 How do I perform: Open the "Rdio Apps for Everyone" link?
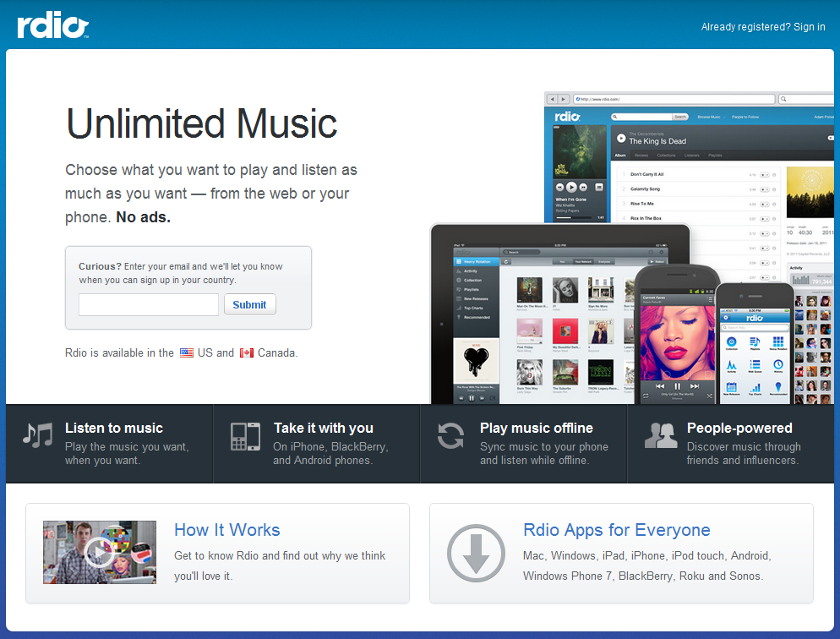coord(617,530)
